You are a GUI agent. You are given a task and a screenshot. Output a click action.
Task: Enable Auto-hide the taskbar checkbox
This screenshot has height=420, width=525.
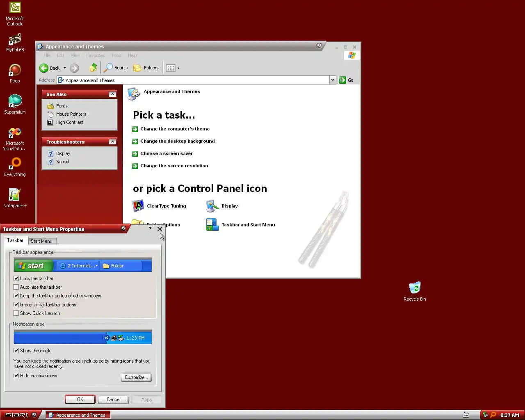pyautogui.click(x=16, y=287)
